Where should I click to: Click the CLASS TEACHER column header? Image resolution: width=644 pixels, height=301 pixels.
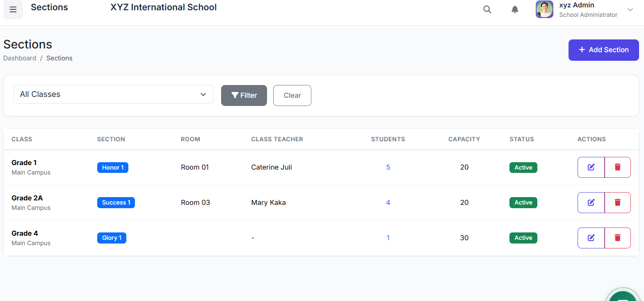click(277, 139)
